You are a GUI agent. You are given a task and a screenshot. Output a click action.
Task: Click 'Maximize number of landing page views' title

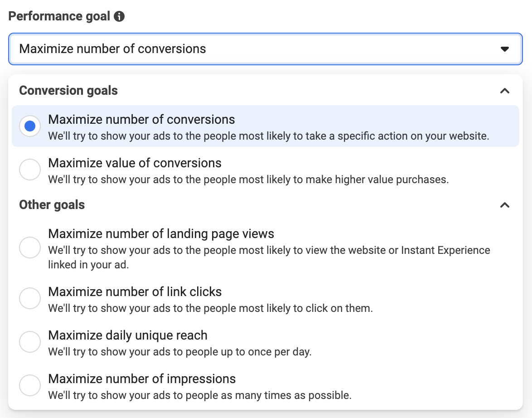161,233
